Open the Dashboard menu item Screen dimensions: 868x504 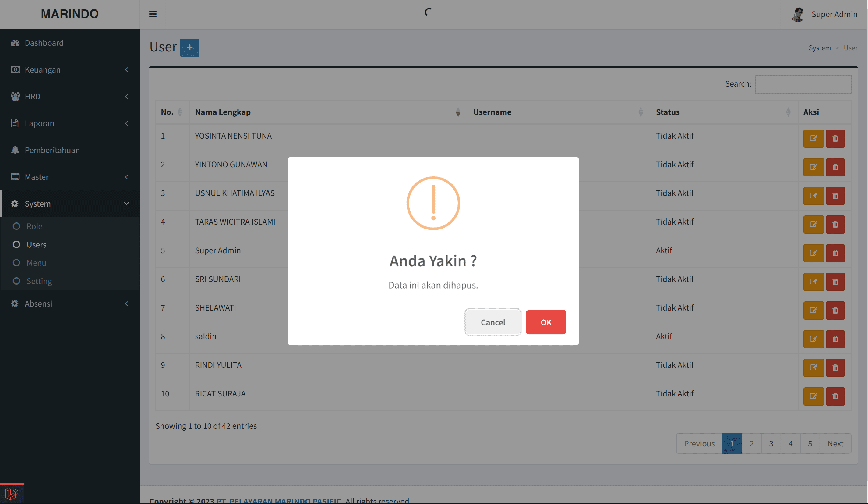(44, 43)
